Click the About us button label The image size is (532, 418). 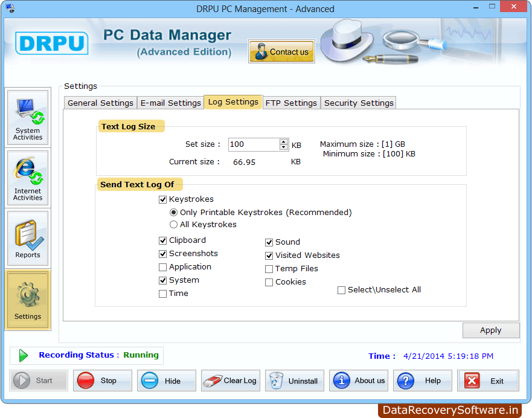(370, 381)
